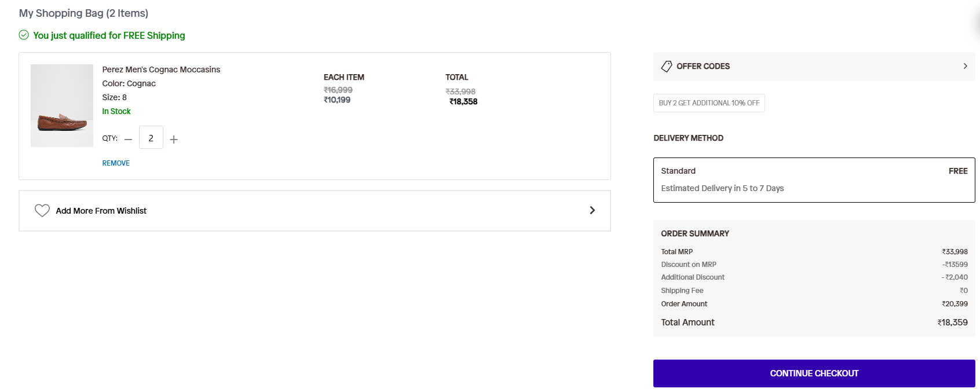Click the quantity input field
This screenshot has width=980, height=392.
pyautogui.click(x=151, y=137)
